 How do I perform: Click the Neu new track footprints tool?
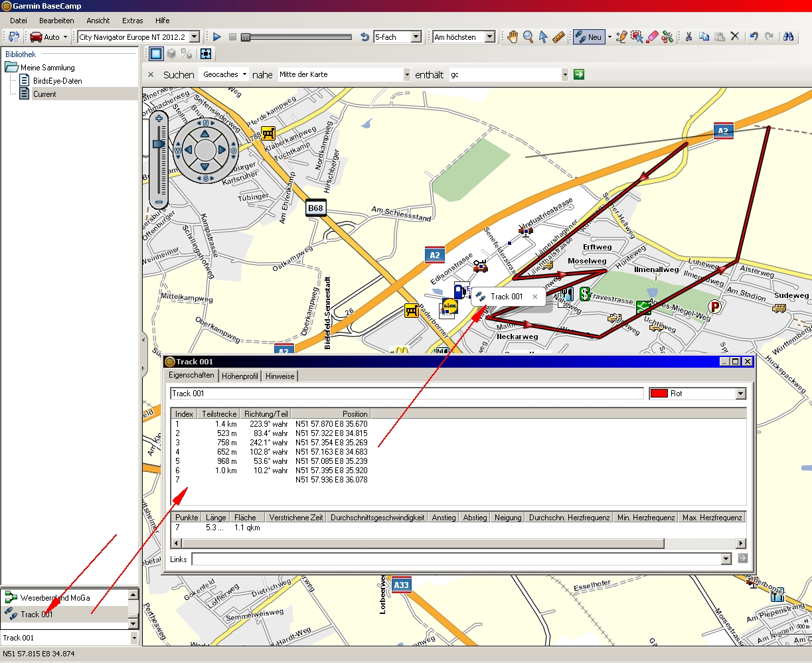click(588, 37)
